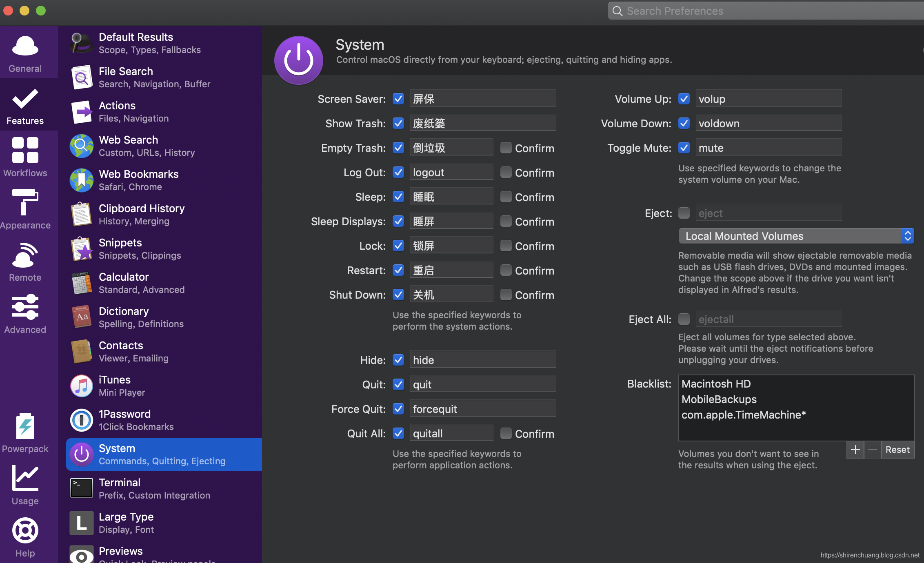The height and width of the screenshot is (563, 924).
Task: Uncheck the Force Quit keyword checkbox
Action: (398, 409)
